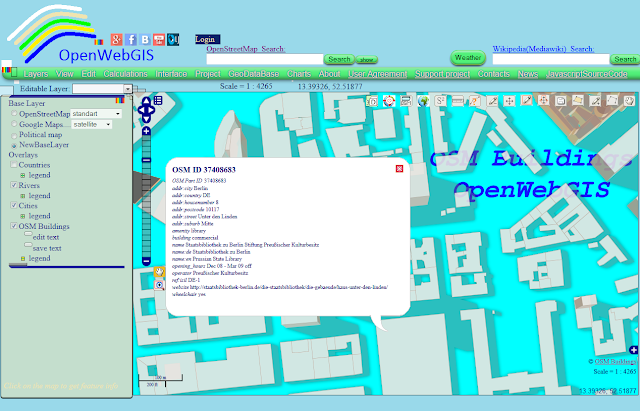Open the Charts menu
Screen dimensions: 640x411
click(299, 74)
